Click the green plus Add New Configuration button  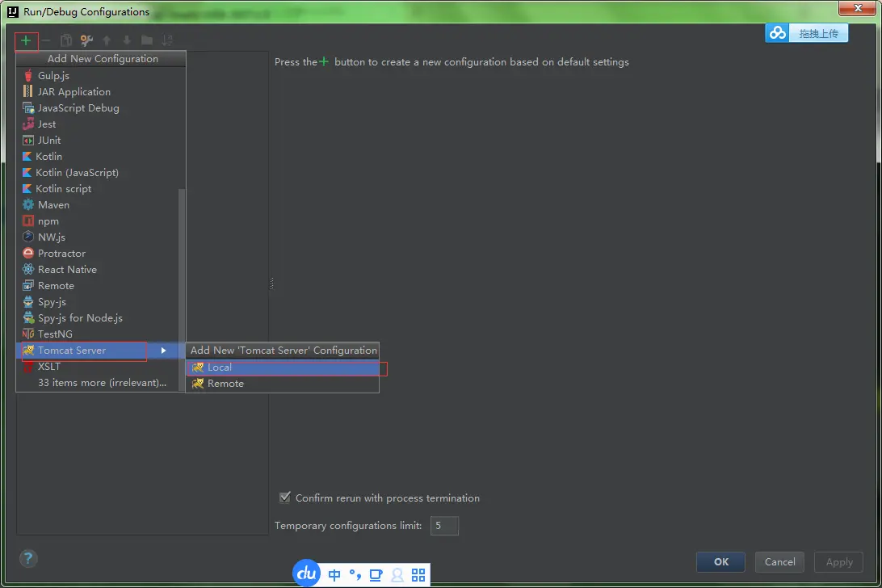[x=26, y=40]
